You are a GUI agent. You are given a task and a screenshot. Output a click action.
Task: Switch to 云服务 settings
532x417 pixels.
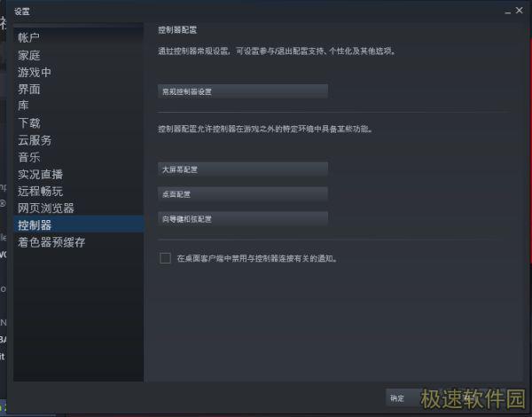pos(35,140)
